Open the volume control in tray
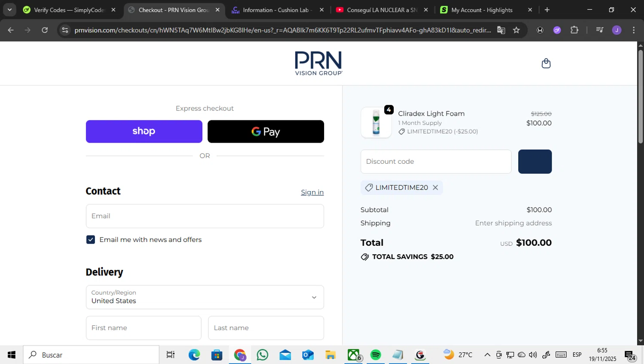Screen dimensions: 644x364 tap(533, 355)
